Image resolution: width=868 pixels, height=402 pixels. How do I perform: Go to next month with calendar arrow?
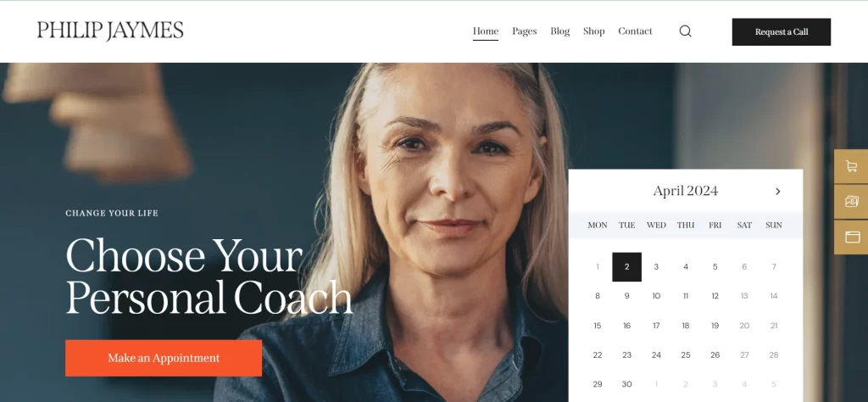778,191
